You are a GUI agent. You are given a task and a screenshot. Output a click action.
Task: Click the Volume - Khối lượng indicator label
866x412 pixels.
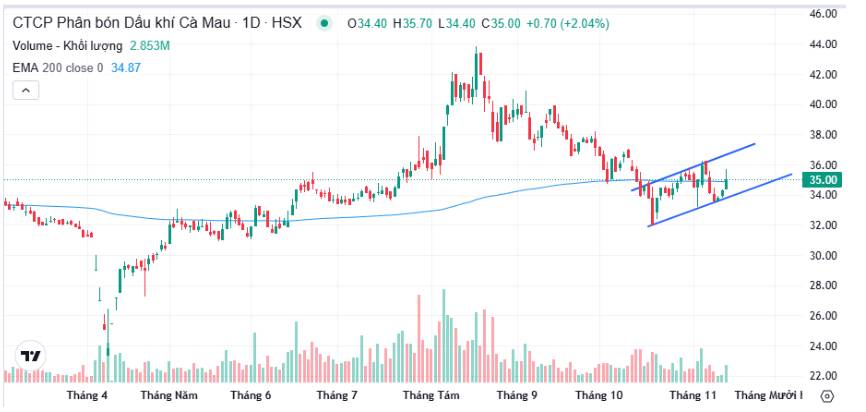point(67,46)
